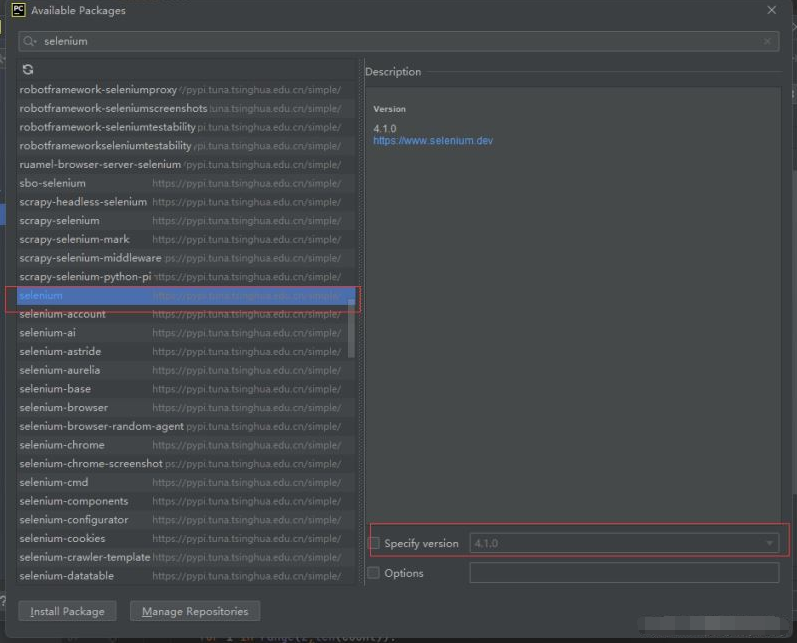Select selenium-ai package
This screenshot has height=643, width=797.
[x=186, y=333]
